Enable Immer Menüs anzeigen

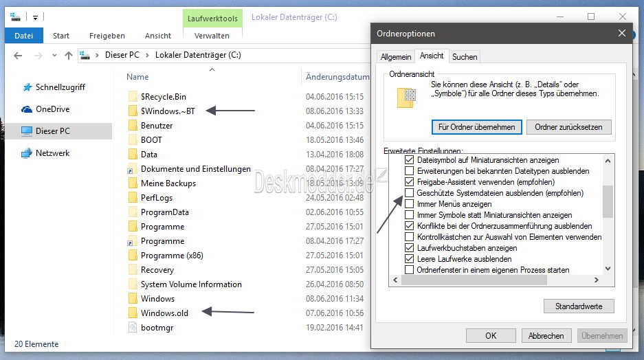pyautogui.click(x=409, y=204)
